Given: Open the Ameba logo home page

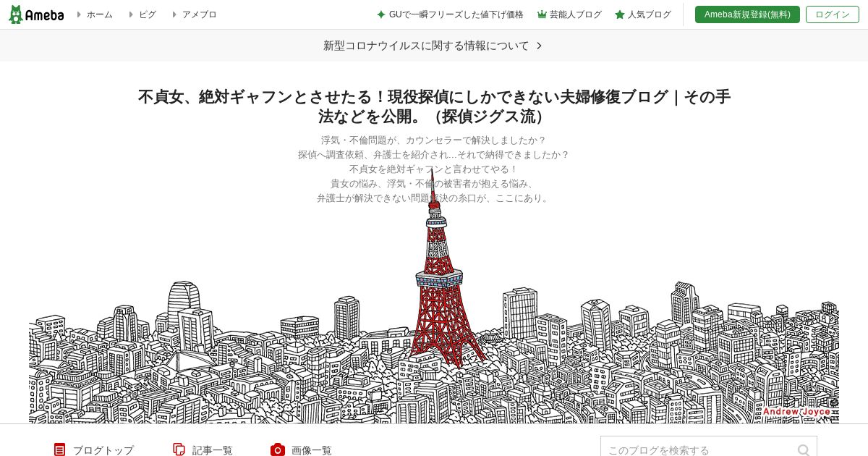Looking at the screenshot, I should click(x=36, y=14).
